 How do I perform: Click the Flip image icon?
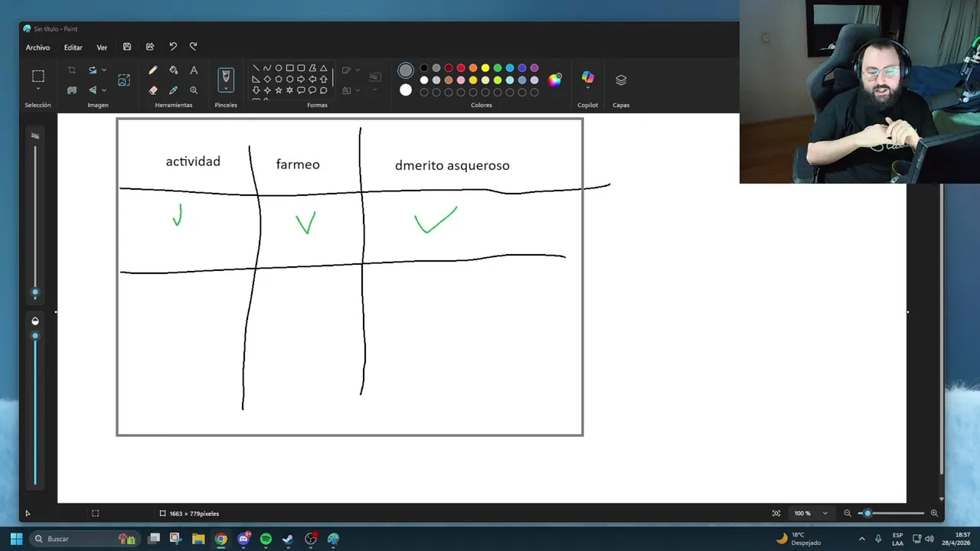pyautogui.click(x=93, y=90)
